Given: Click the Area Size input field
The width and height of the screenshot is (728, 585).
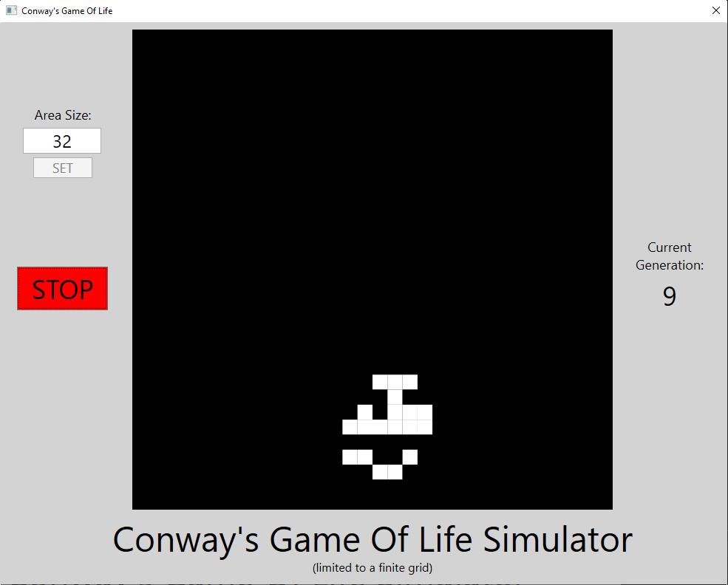Looking at the screenshot, I should pos(62,141).
